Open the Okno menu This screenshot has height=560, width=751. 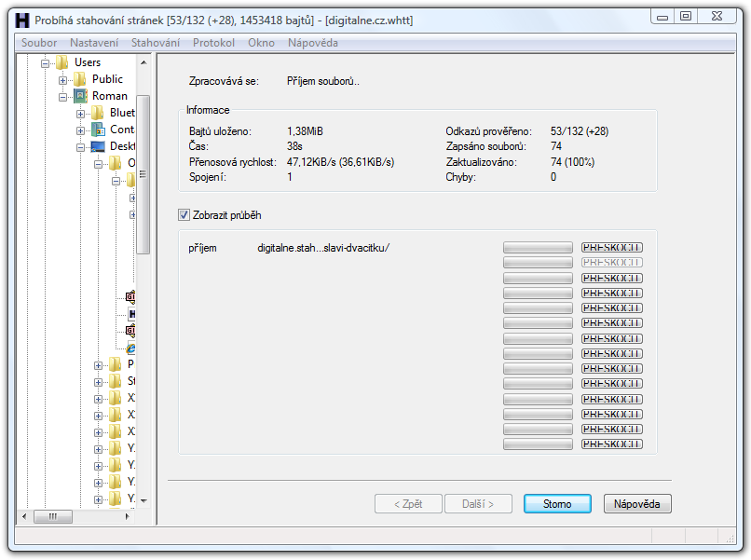[x=261, y=43]
